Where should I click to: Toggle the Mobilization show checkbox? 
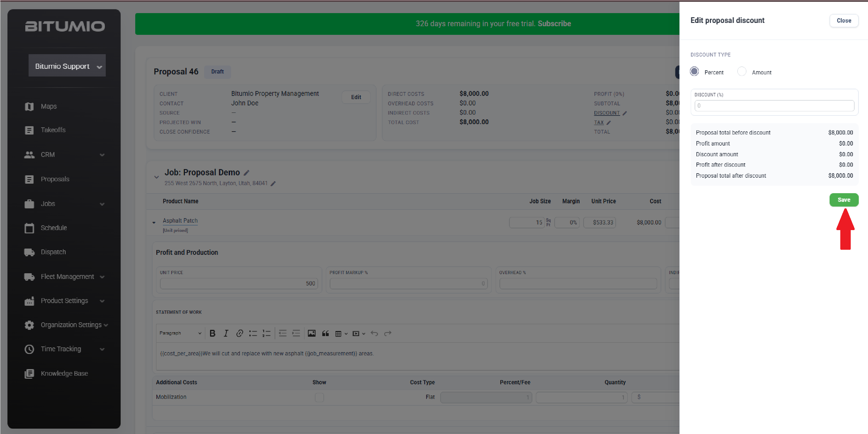[319, 397]
